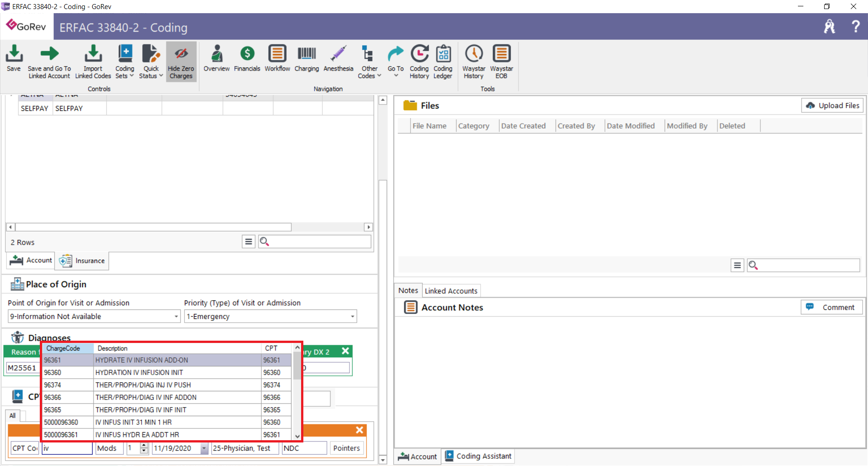
Task: Open the Charging barcode icon
Action: (x=307, y=59)
